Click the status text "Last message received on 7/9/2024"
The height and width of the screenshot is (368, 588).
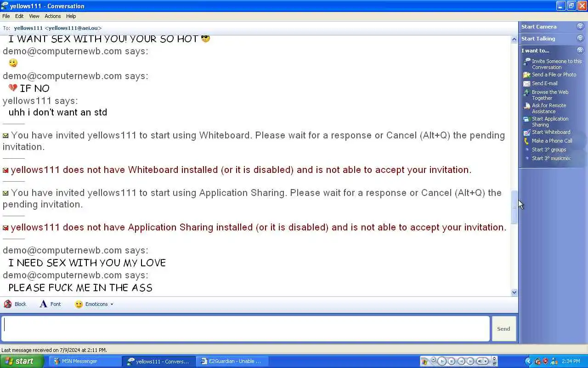click(54, 350)
